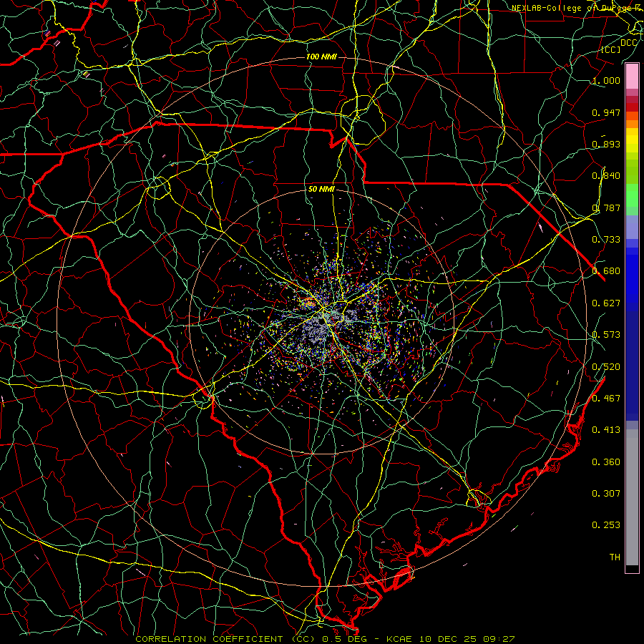Select the 0.253 legend value

coord(606,525)
